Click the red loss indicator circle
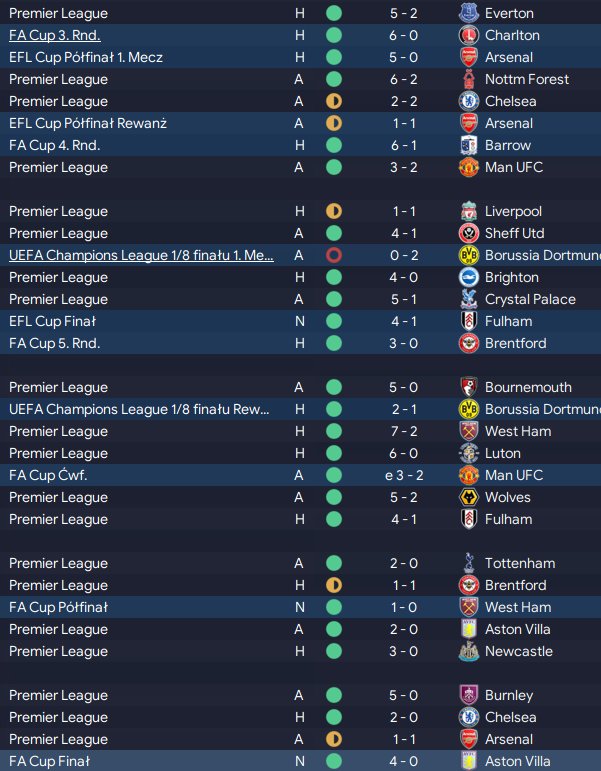The height and width of the screenshot is (771, 601). pyautogui.click(x=334, y=256)
